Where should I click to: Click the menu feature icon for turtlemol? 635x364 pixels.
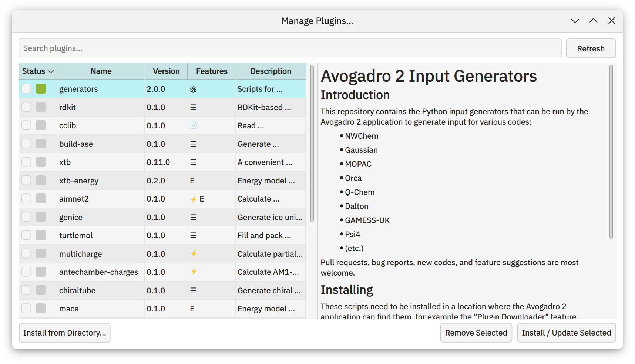[x=193, y=236]
